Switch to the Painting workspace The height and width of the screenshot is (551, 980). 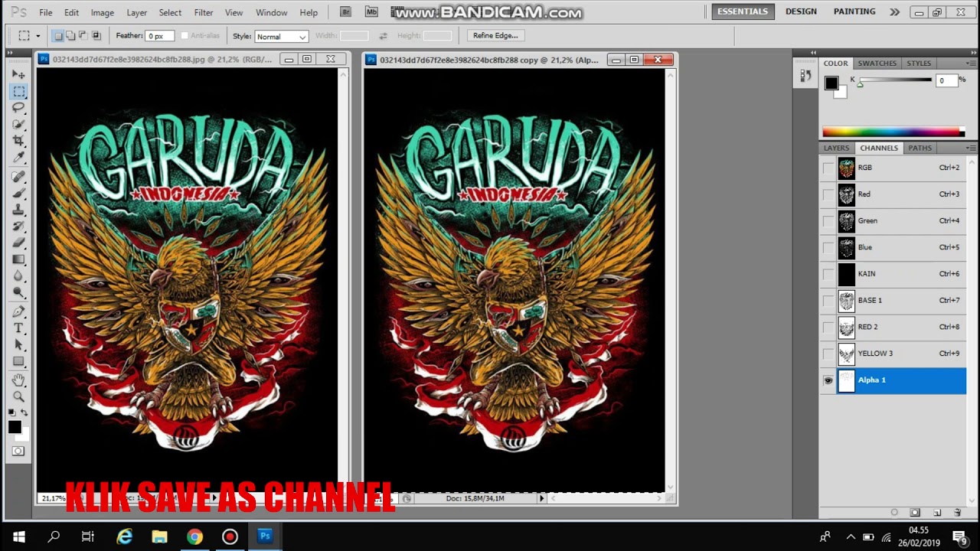(x=854, y=11)
